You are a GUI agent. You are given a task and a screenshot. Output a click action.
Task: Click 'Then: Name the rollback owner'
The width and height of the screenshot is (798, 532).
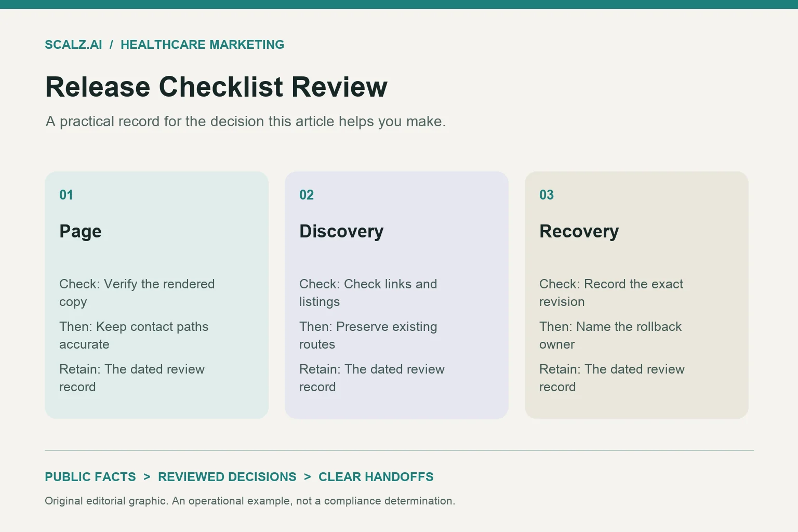610,336
